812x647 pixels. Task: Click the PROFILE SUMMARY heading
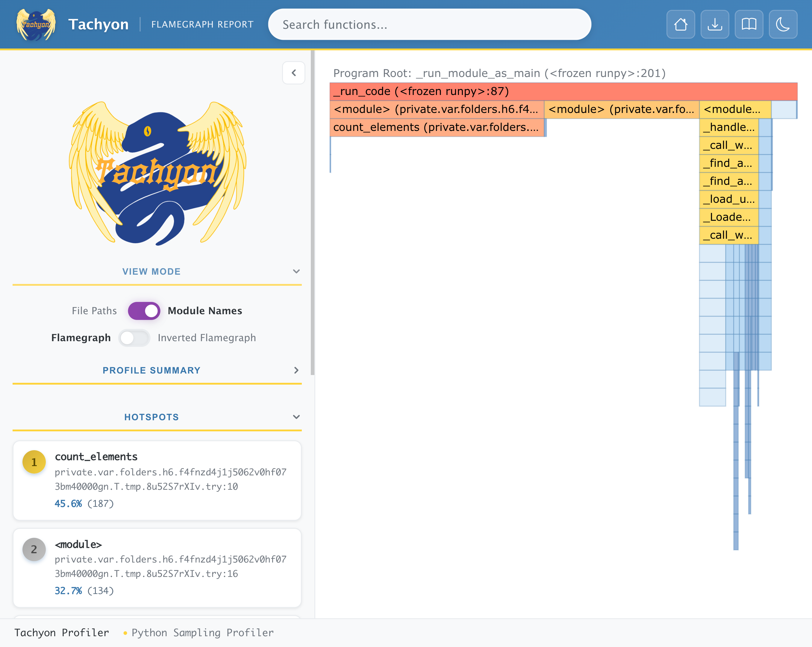click(152, 371)
